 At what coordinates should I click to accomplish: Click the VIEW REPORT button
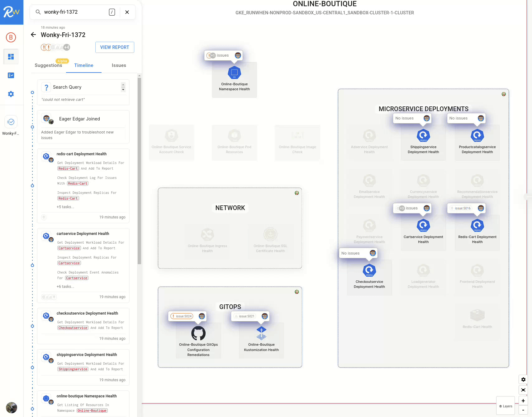coord(115,47)
